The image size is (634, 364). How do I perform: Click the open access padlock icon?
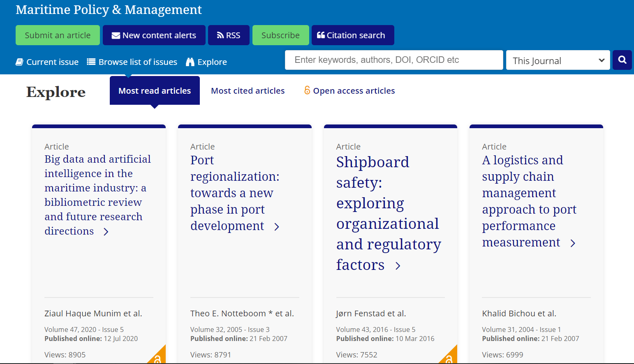[x=307, y=90]
